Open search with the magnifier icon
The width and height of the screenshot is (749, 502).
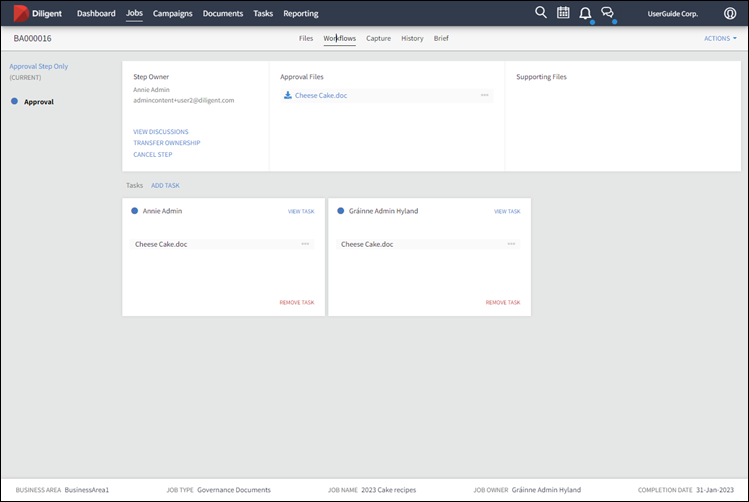(x=541, y=13)
